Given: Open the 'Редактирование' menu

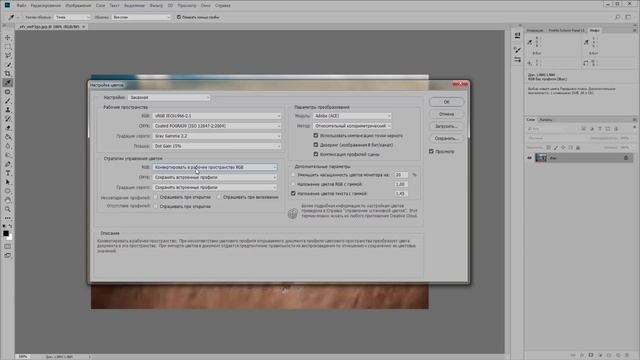Looking at the screenshot, I should (x=46, y=6).
